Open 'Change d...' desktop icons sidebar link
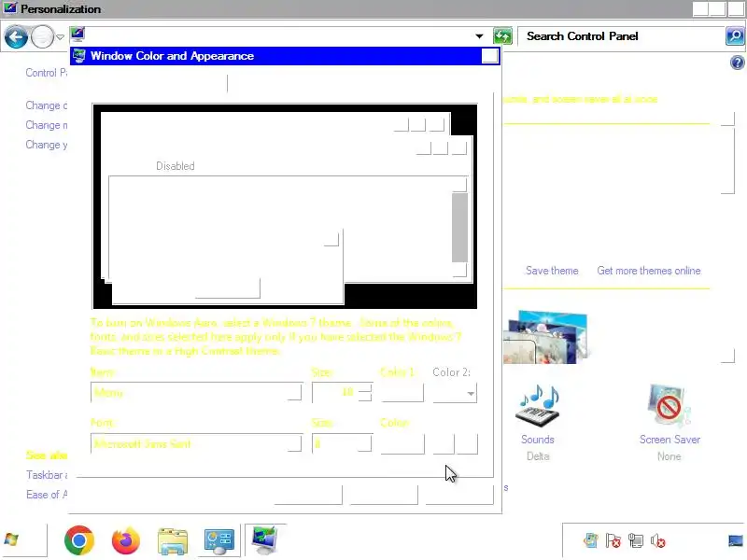This screenshot has height=560, width=747. 46,105
